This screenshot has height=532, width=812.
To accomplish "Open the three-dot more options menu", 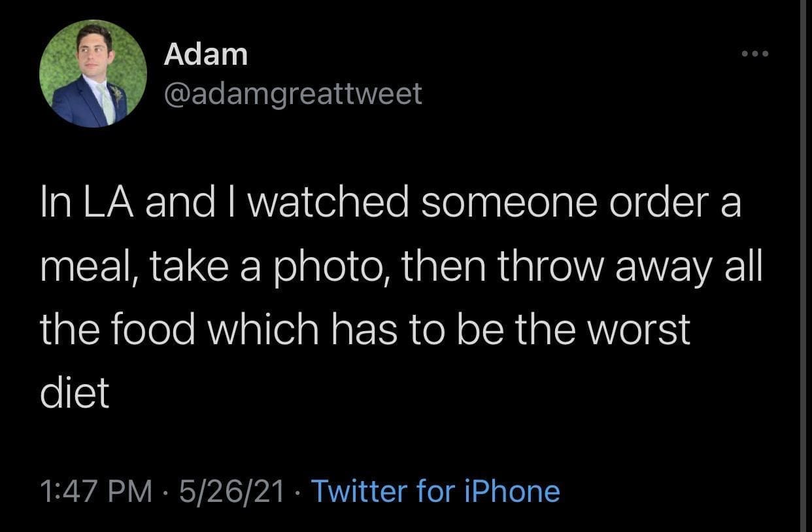I will (756, 52).
